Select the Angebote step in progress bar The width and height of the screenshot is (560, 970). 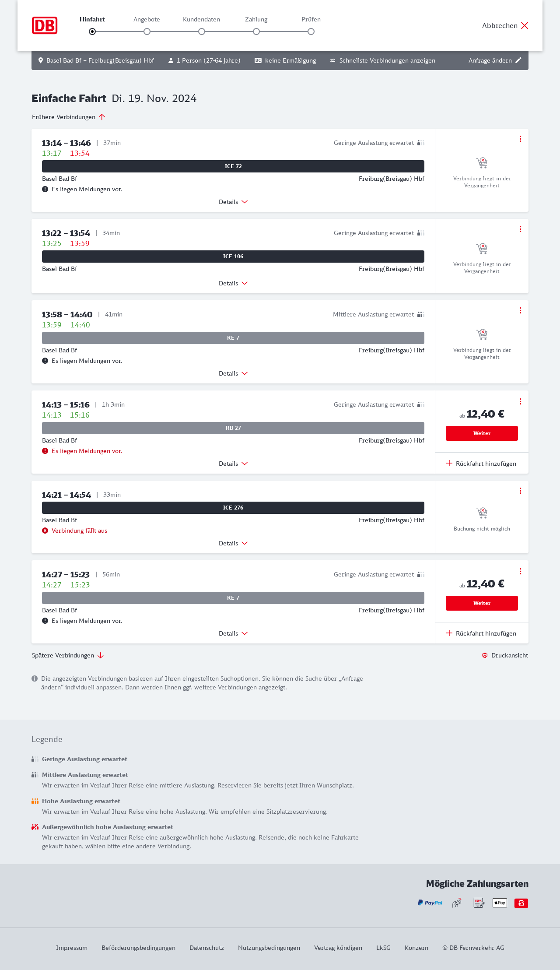(x=147, y=32)
